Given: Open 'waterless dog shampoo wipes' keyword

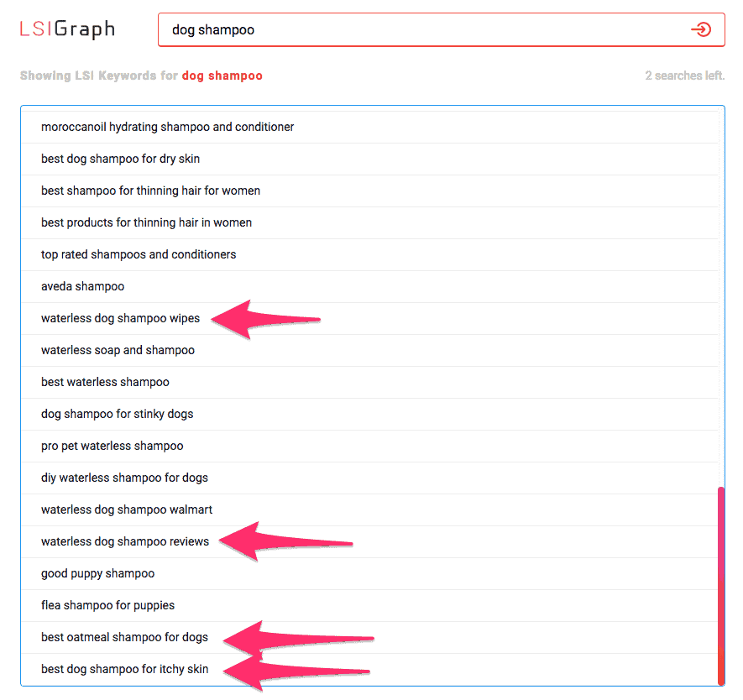Looking at the screenshot, I should pyautogui.click(x=120, y=318).
